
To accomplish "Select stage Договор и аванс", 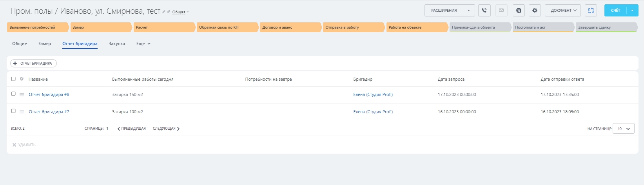I will 291,27.
